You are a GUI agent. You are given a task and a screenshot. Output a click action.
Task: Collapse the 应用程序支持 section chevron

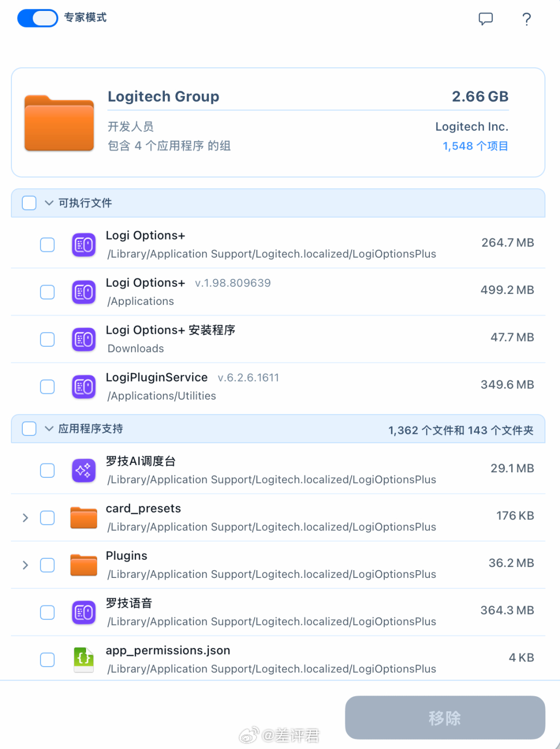pyautogui.click(x=49, y=429)
